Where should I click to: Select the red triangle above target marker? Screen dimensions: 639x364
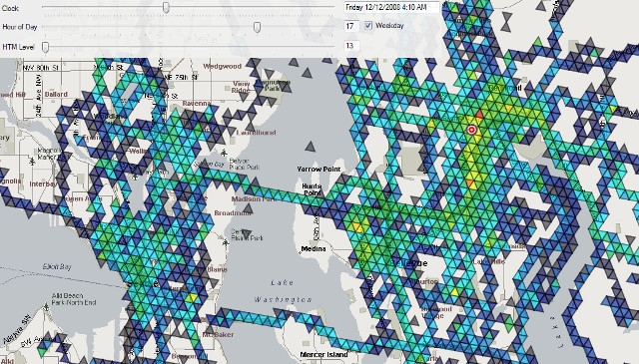tap(479, 114)
